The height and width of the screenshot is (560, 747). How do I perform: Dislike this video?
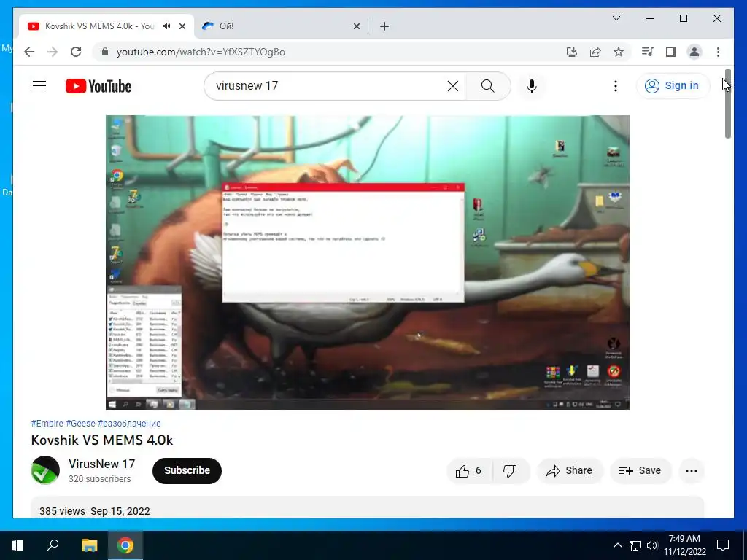[x=510, y=471]
